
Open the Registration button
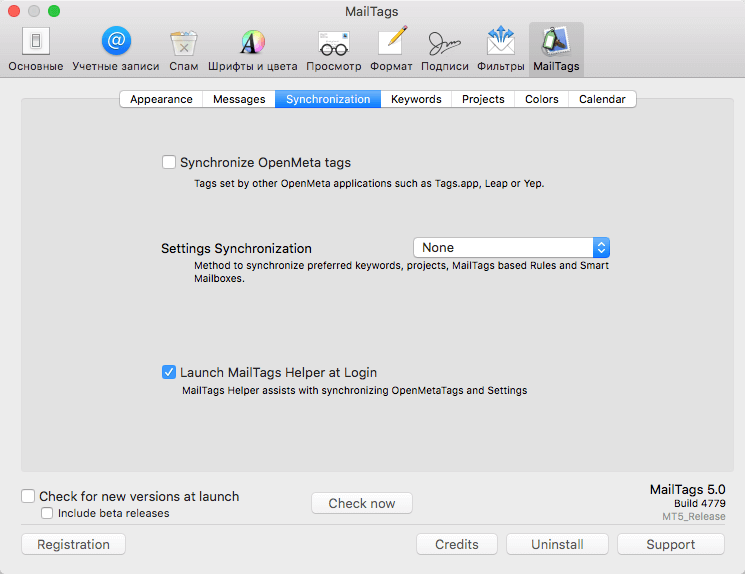[x=73, y=544]
